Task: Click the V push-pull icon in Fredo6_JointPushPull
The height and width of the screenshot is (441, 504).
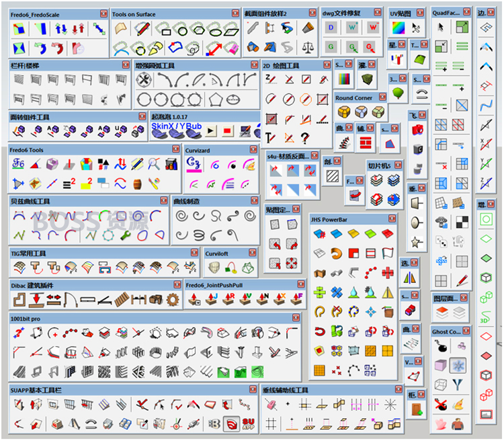Action: tap(246, 299)
